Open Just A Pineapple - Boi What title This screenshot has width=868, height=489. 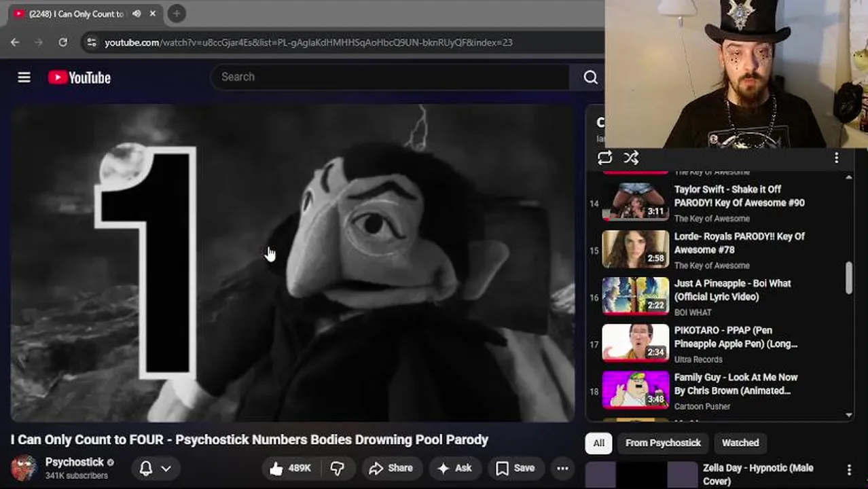[x=732, y=290]
